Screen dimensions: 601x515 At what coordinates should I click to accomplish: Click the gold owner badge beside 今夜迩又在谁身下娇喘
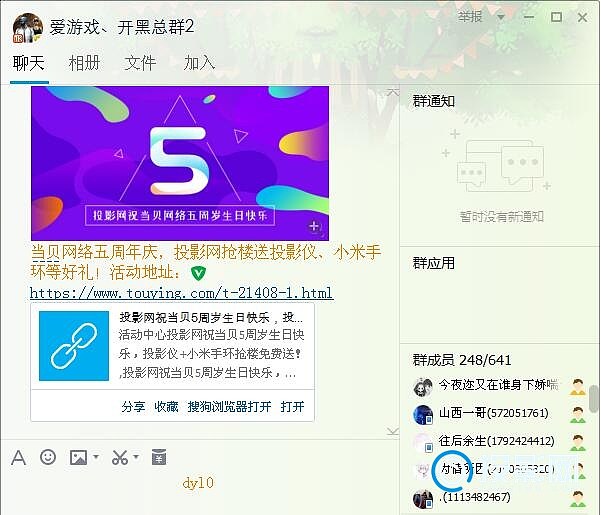[x=578, y=387]
